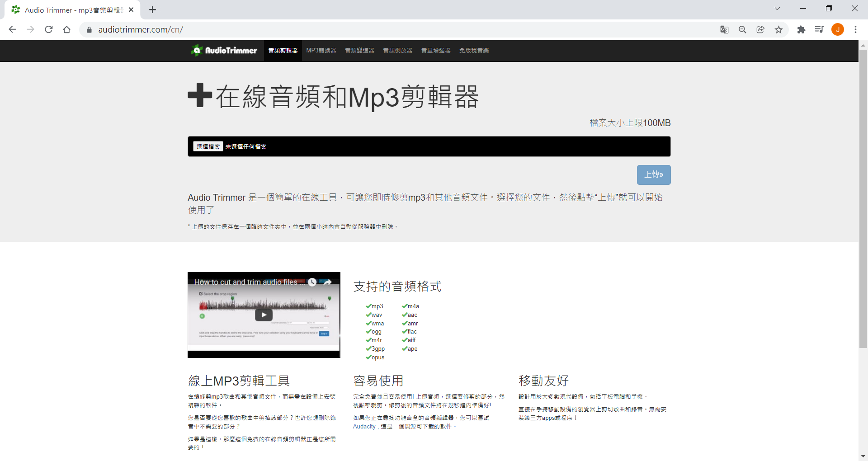868x461 pixels.
Task: Bookmark this page with star
Action: click(778, 29)
